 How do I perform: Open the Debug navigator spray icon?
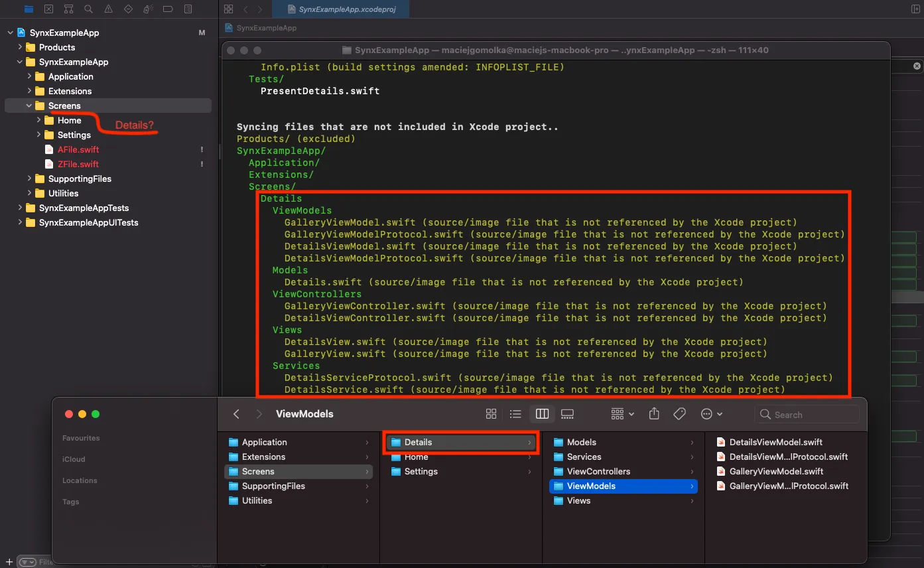[x=148, y=9]
